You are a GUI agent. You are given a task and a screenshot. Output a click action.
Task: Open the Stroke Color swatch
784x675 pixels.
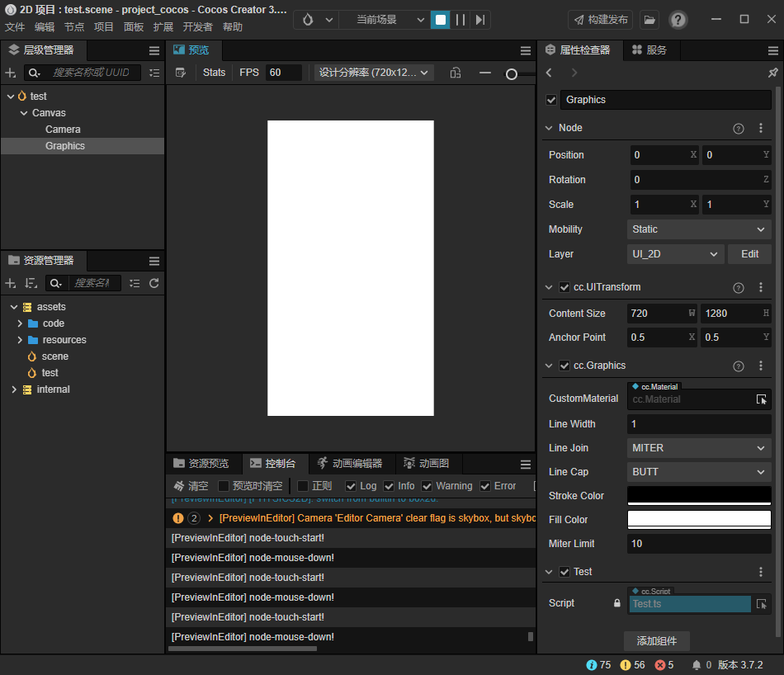click(x=699, y=495)
